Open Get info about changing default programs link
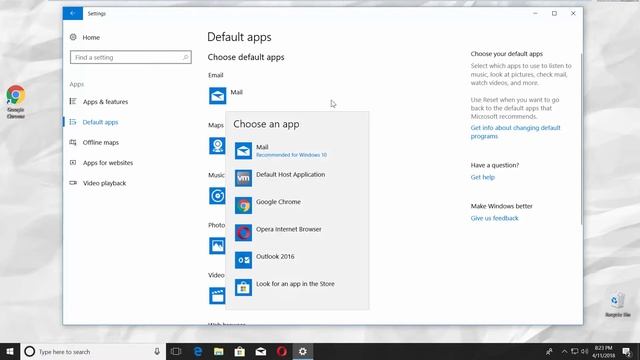 515,132
